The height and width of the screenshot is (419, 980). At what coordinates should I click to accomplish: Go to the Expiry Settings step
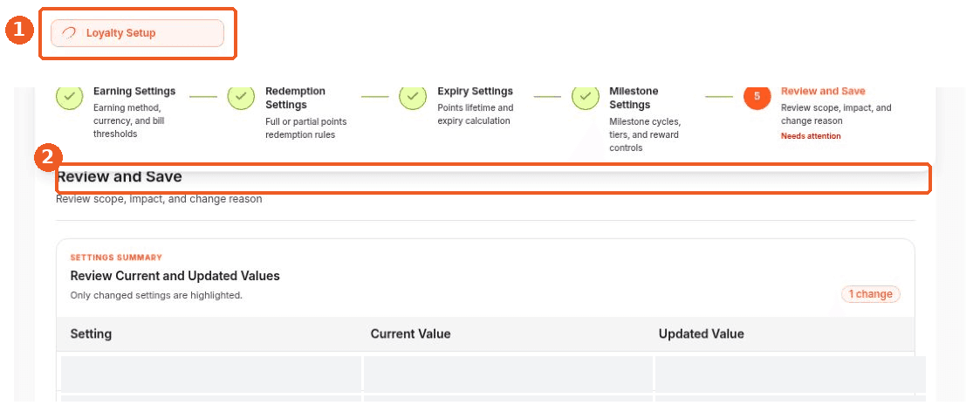[x=475, y=92]
